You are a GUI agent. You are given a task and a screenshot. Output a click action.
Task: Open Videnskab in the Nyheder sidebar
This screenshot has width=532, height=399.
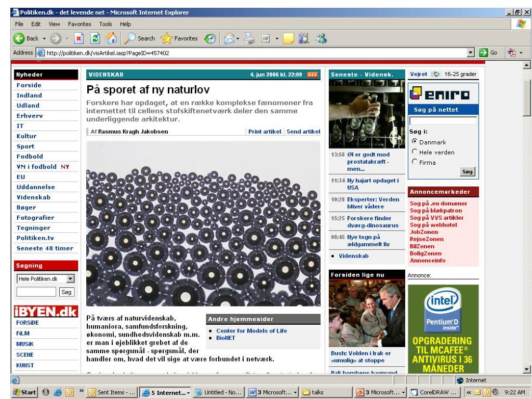[x=33, y=197]
